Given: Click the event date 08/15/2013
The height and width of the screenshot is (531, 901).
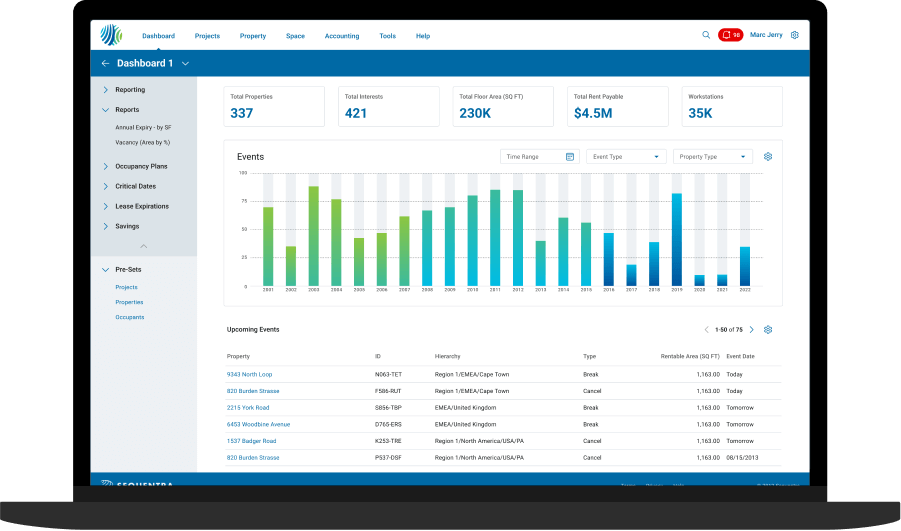Looking at the screenshot, I should coord(742,457).
